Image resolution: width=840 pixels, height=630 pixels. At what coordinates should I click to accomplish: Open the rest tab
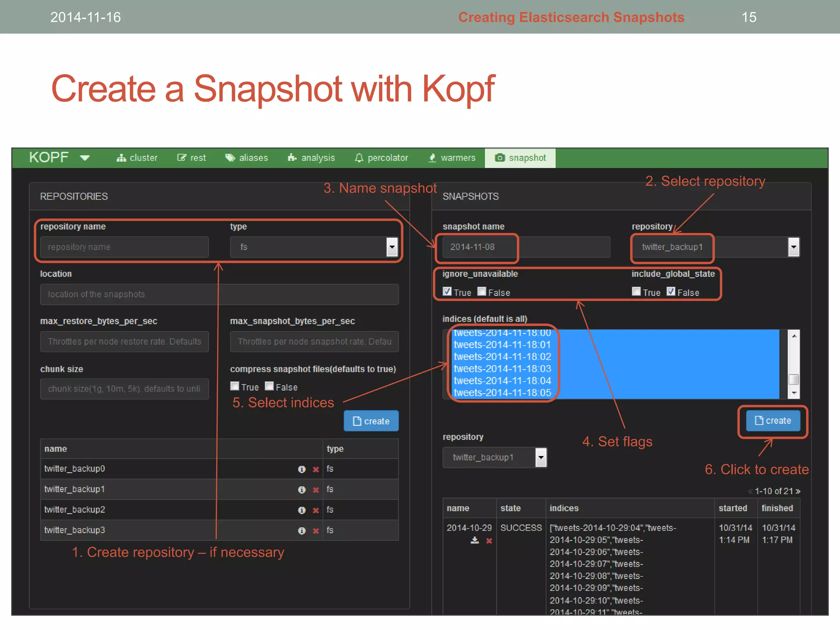tap(191, 158)
